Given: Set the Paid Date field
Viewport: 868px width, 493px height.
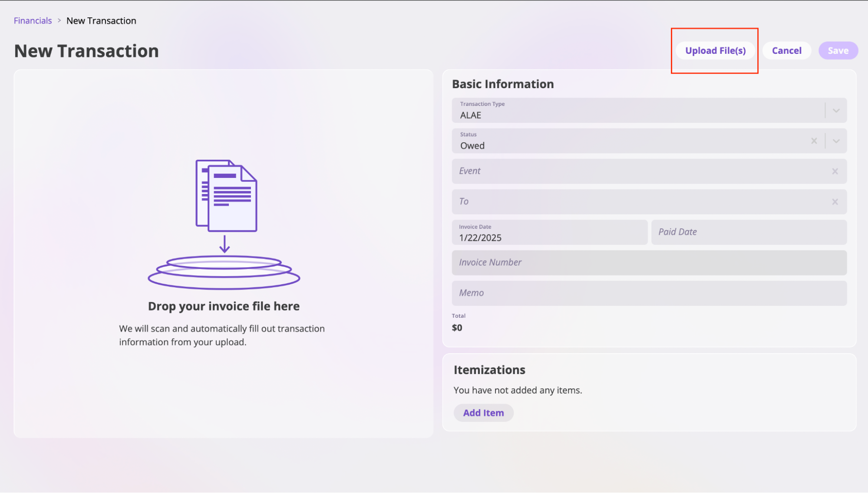Looking at the screenshot, I should 749,232.
